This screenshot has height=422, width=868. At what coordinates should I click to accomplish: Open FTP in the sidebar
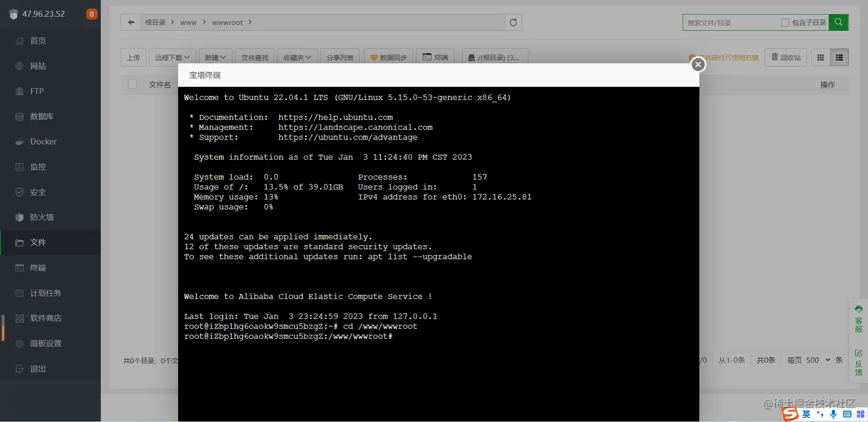[37, 91]
